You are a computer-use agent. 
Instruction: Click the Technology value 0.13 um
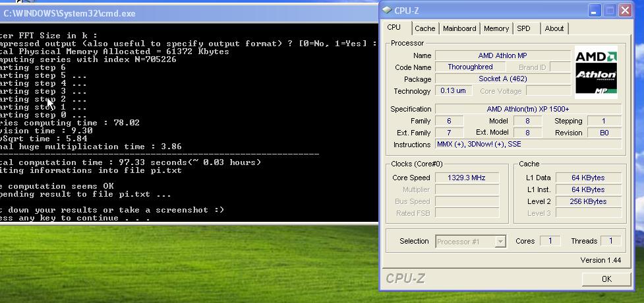pos(454,90)
